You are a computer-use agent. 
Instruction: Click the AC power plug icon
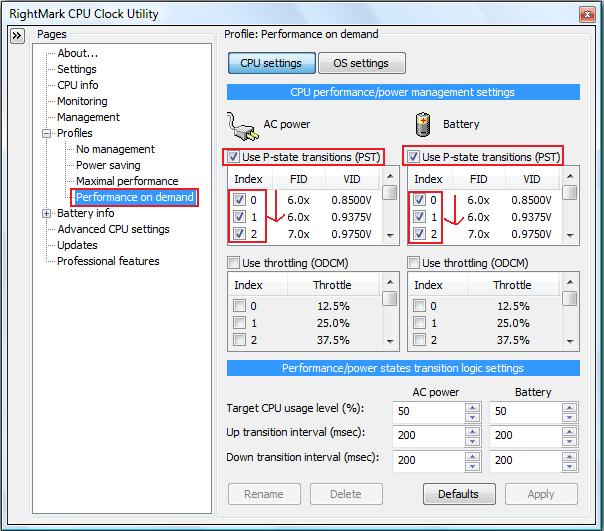pyautogui.click(x=243, y=126)
